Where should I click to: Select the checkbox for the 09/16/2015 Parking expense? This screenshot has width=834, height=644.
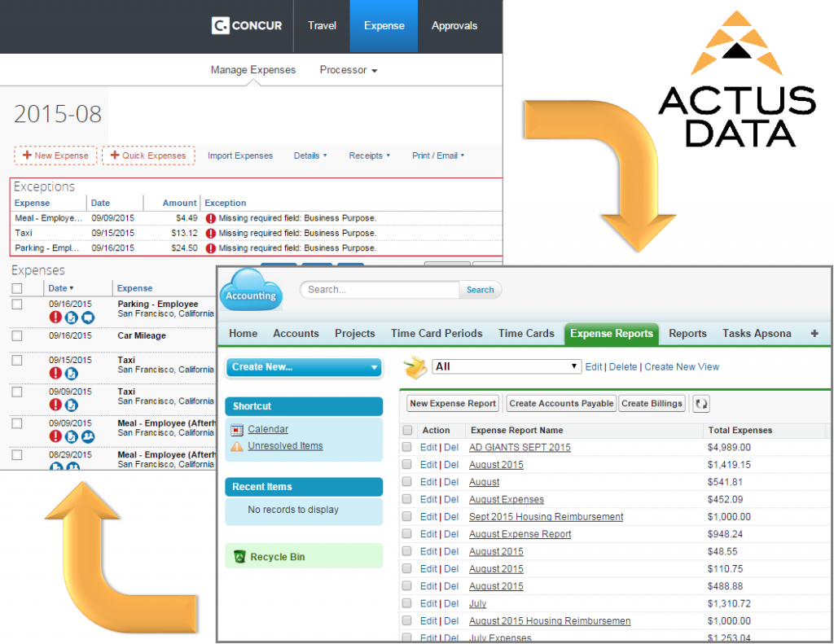point(17,303)
